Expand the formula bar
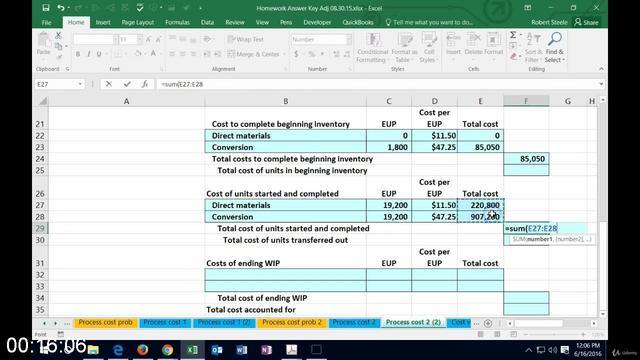 click(x=601, y=84)
